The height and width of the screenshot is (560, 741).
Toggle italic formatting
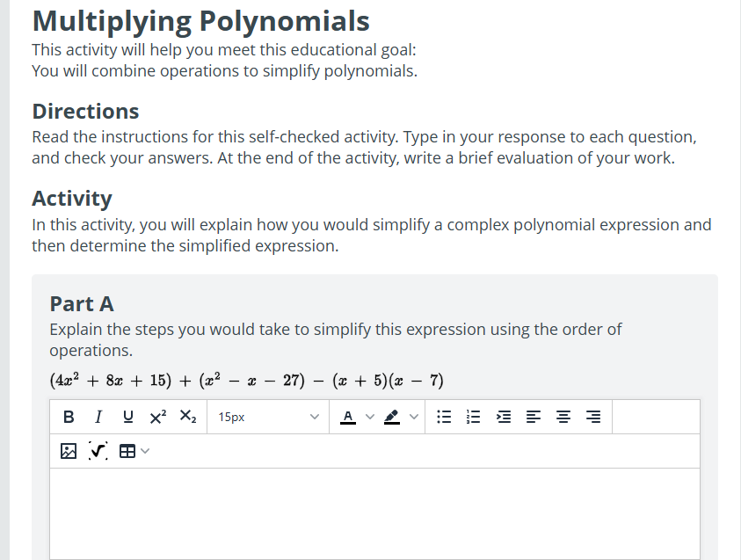pyautogui.click(x=98, y=416)
